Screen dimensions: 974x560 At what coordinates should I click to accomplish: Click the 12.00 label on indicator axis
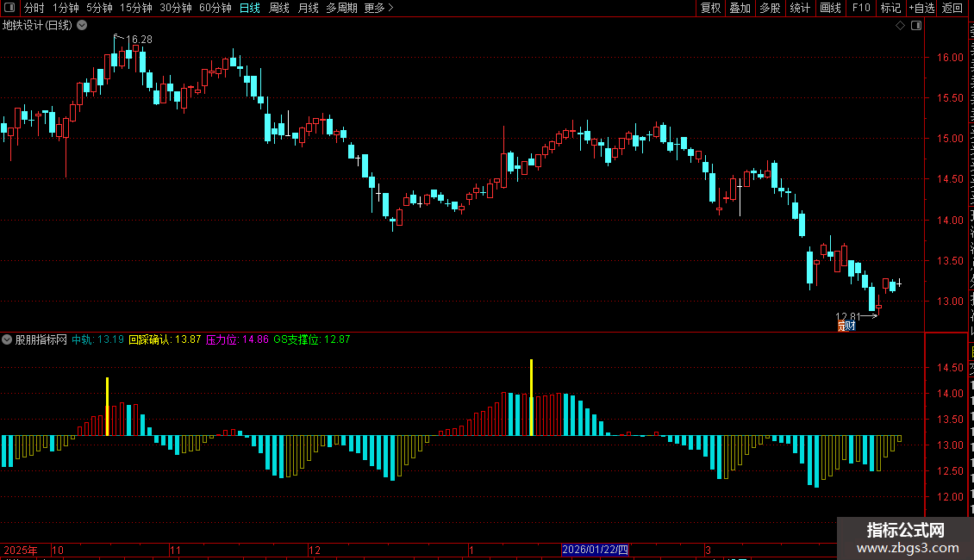point(950,496)
